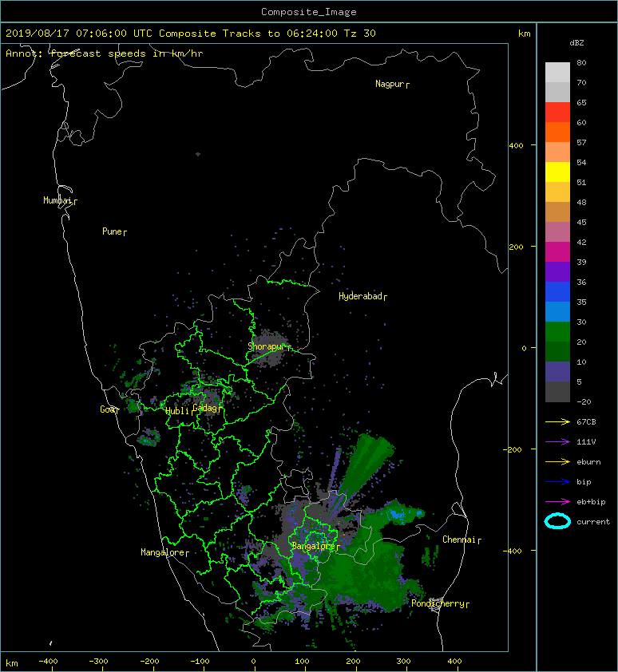Click the 67CB legend label
Image resolution: width=618 pixels, height=672 pixels.
coord(586,422)
